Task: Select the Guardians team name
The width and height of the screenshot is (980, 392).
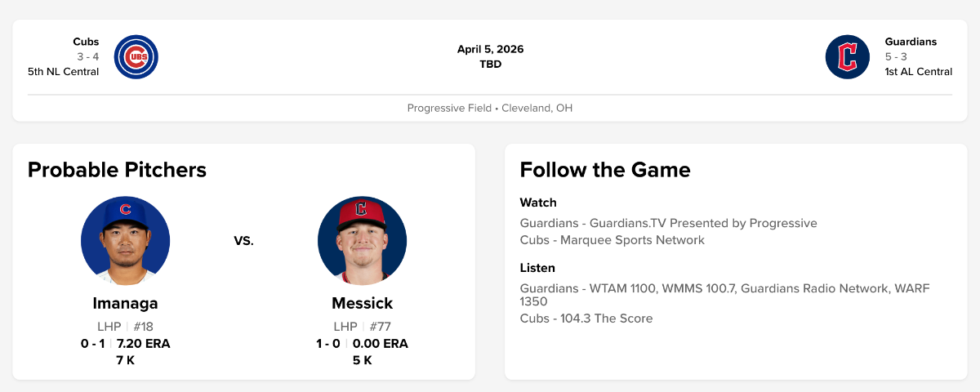Action: [x=911, y=42]
